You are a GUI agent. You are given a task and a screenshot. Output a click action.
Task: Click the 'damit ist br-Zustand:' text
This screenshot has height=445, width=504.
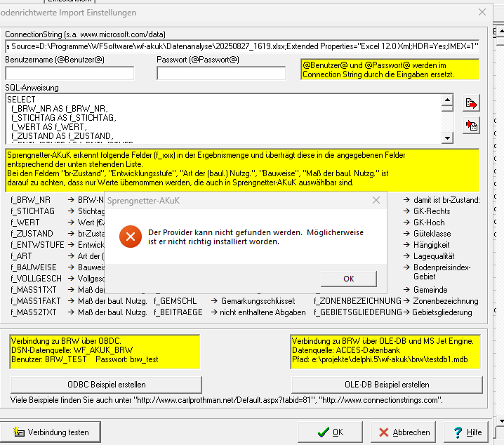point(446,200)
